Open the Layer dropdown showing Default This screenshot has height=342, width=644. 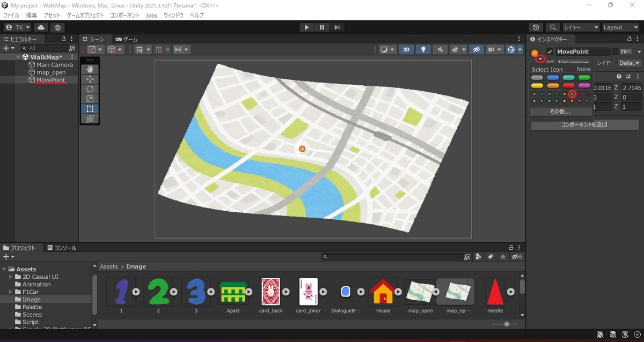click(x=630, y=63)
